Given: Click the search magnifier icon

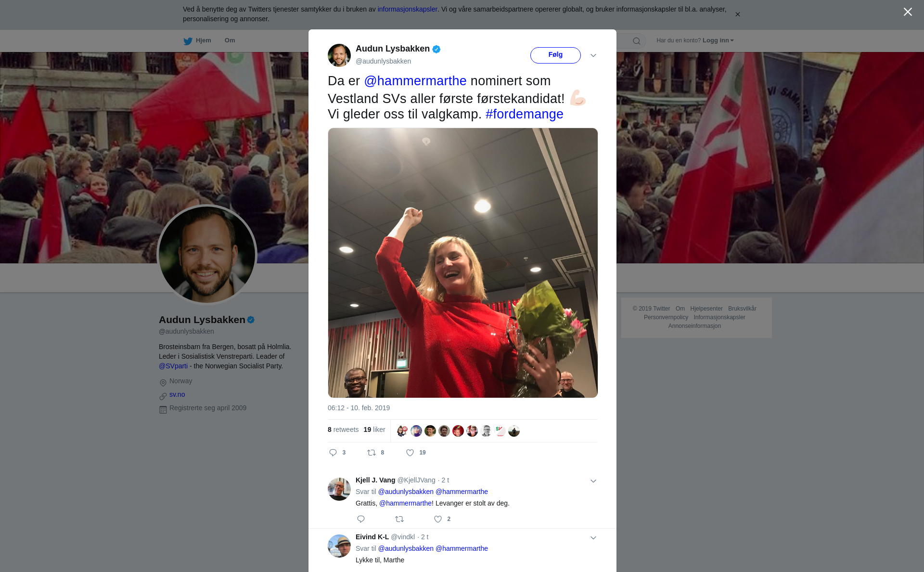Looking at the screenshot, I should (x=637, y=41).
